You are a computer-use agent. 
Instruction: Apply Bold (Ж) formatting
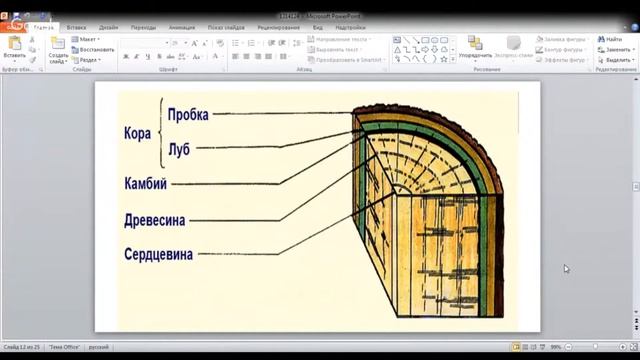pos(126,56)
